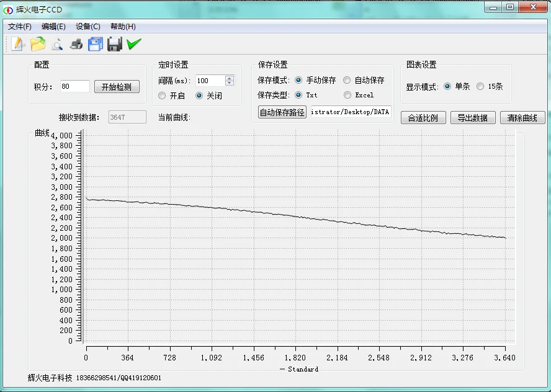Open the 设备(C) menu

(x=87, y=27)
